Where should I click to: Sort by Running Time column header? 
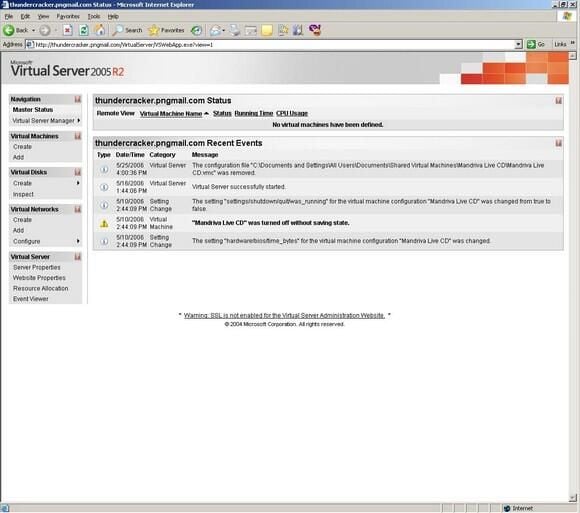tap(254, 114)
